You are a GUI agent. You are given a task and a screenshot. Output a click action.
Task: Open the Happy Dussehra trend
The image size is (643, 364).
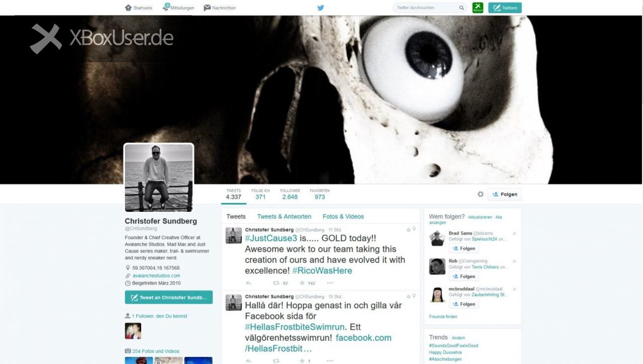446,352
